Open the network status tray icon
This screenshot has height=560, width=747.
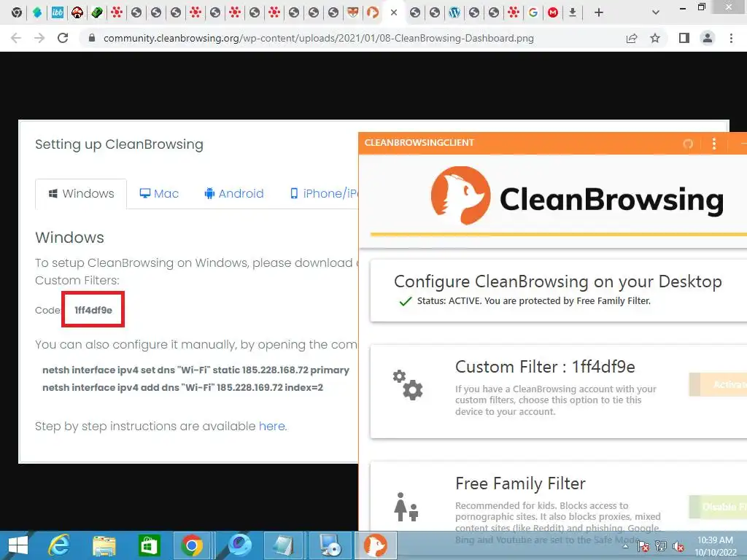point(661,546)
